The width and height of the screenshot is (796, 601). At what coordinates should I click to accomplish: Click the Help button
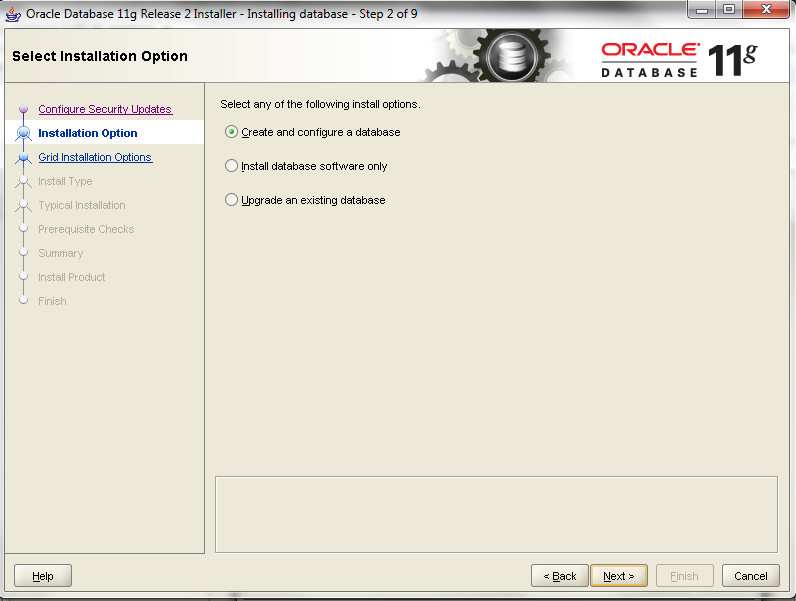pyautogui.click(x=43, y=576)
